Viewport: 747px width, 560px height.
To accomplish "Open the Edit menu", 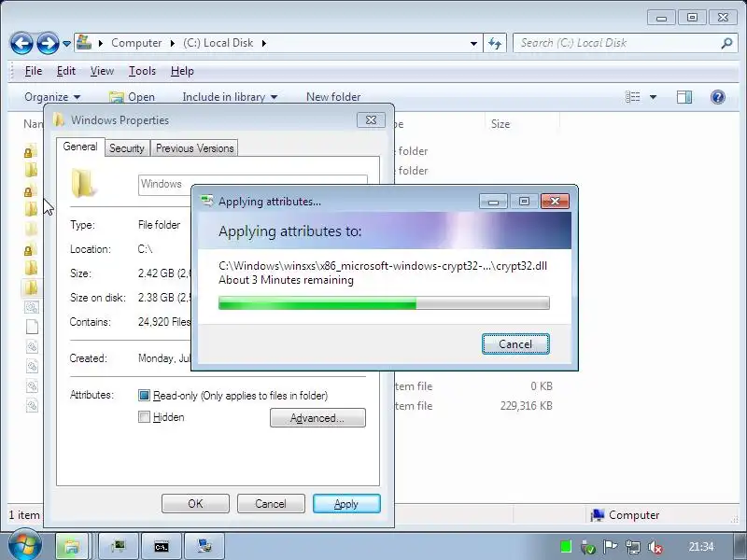I will (65, 71).
